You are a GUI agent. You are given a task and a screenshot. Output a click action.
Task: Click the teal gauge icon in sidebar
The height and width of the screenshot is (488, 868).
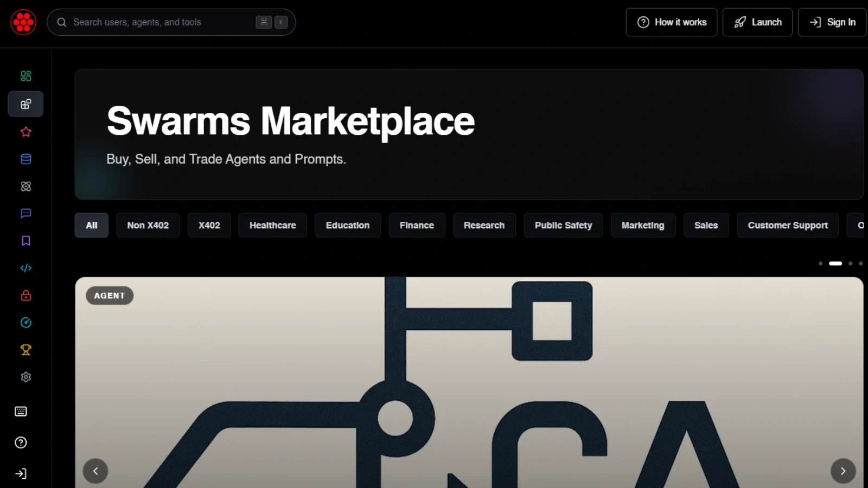point(25,323)
